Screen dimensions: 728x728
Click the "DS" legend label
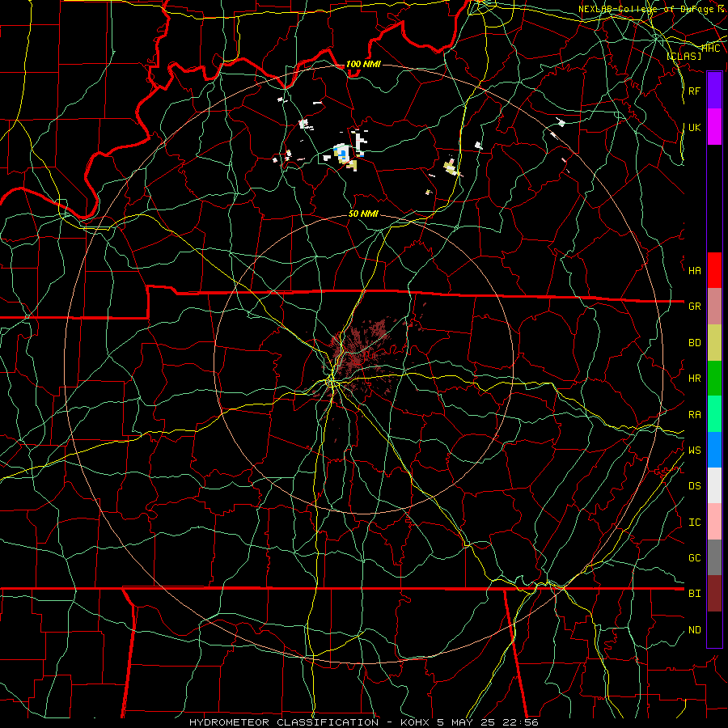[695, 485]
